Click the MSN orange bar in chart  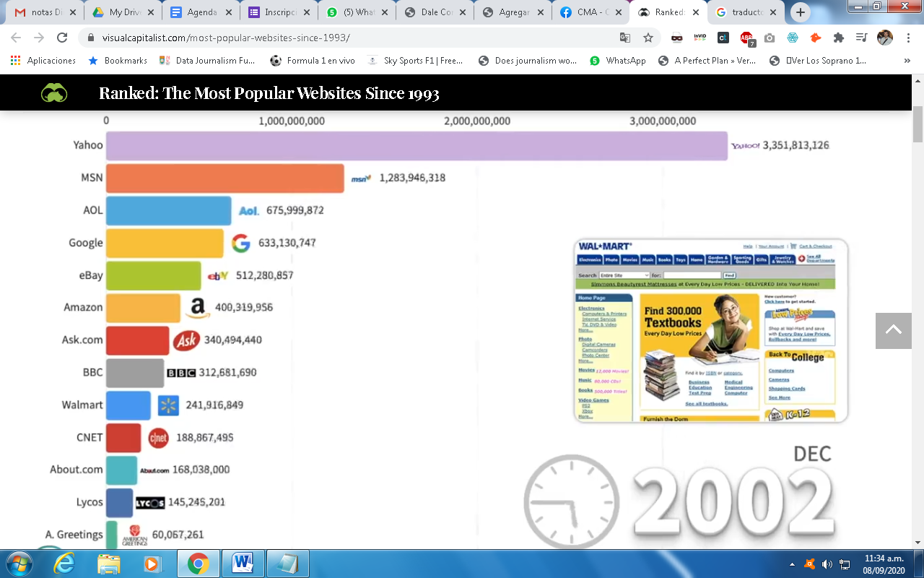[x=225, y=178]
